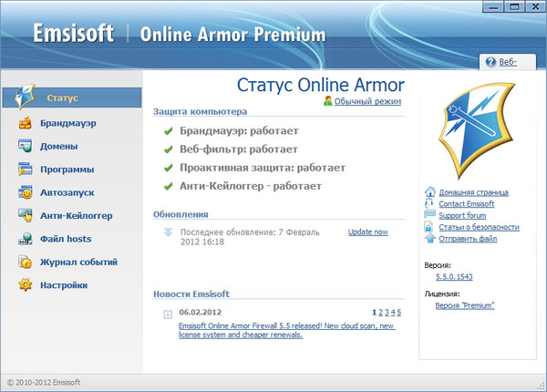The image size is (547, 392).
Task: Switch mode via Обычный режим link
Action: 367,101
